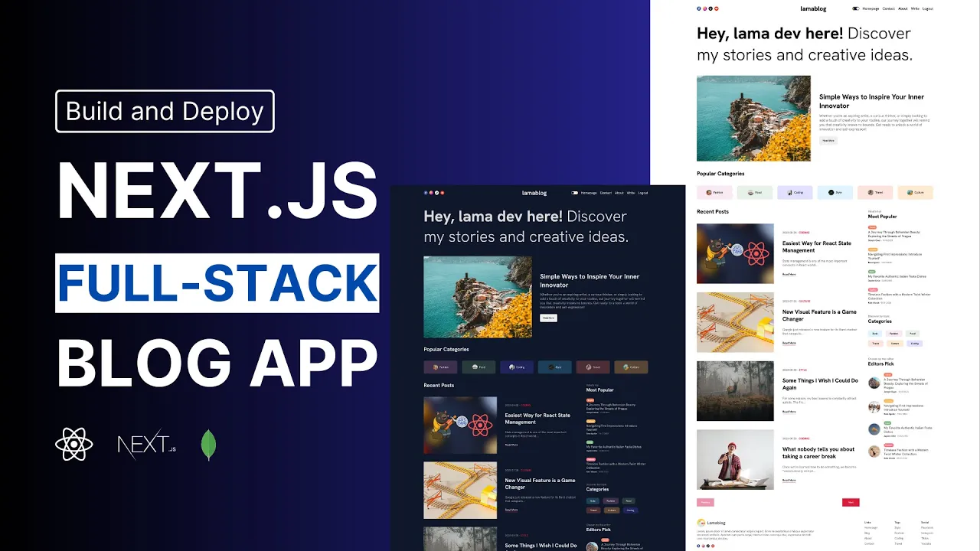The width and height of the screenshot is (980, 551).
Task: Toggle the dark/light theme switch in the navbar
Action: tap(855, 8)
